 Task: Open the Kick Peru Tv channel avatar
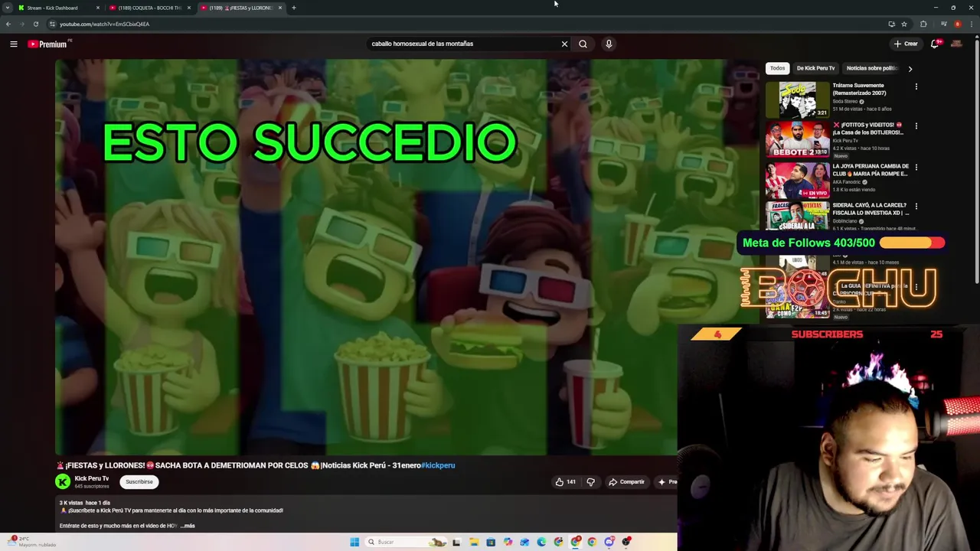point(63,481)
